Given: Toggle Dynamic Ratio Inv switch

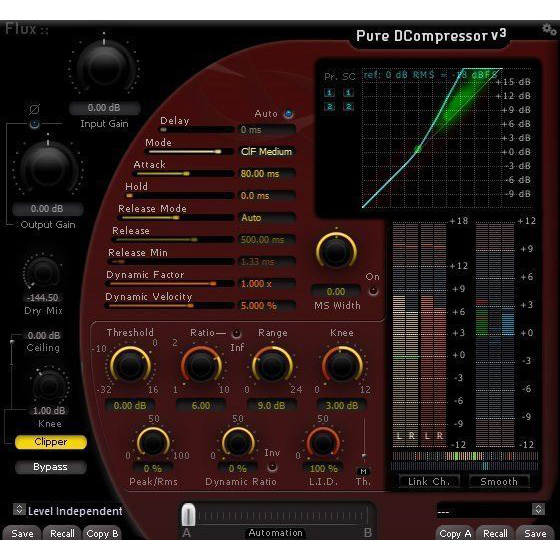Looking at the screenshot, I should tap(272, 467).
